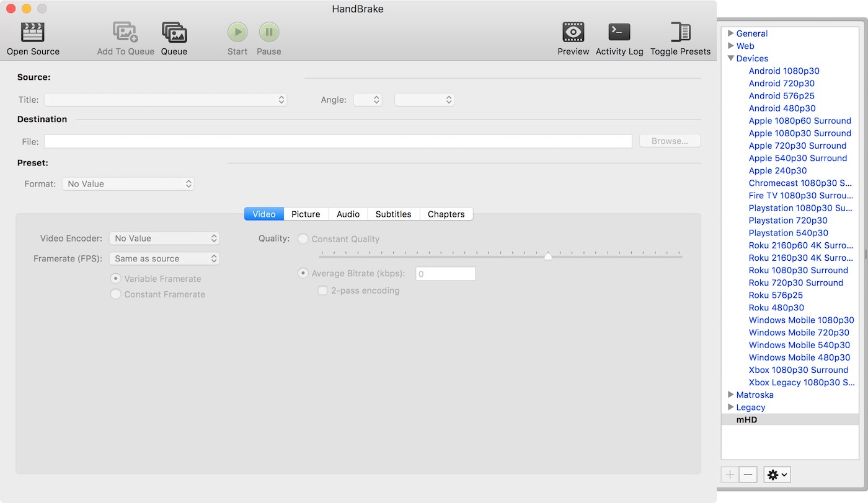Select the Android 480p30 preset
The width and height of the screenshot is (868, 503).
click(782, 108)
